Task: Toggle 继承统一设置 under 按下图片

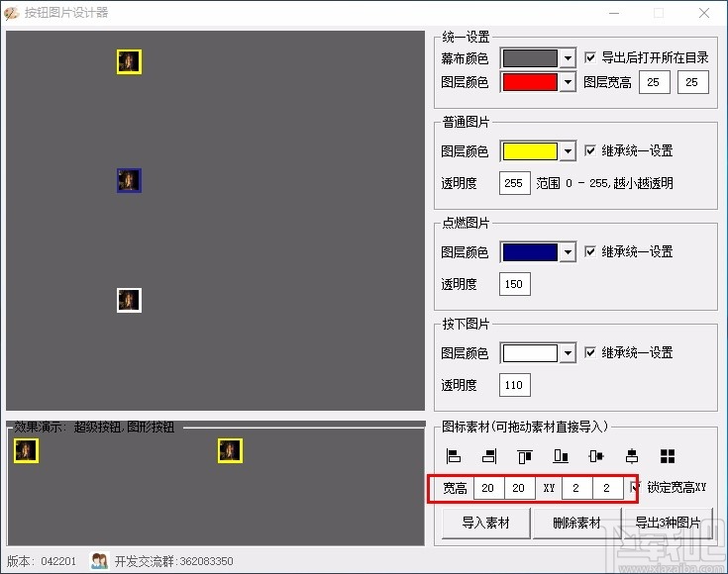Action: (590, 352)
